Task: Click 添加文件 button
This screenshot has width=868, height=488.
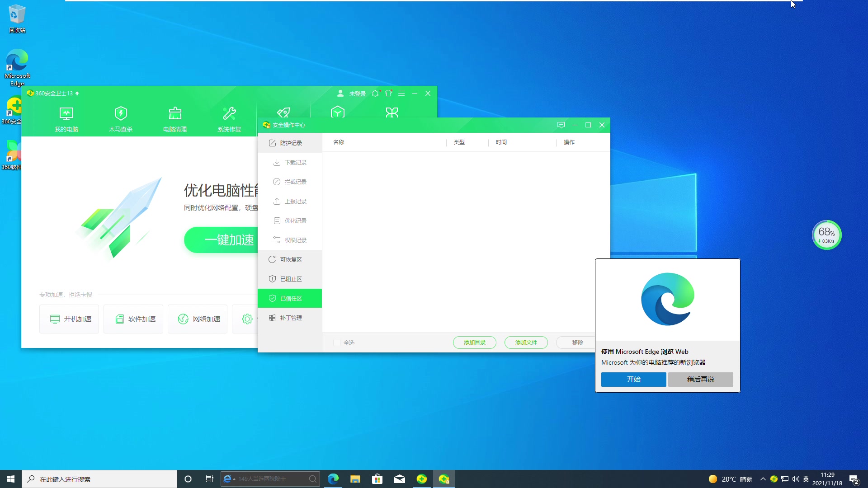Action: click(x=526, y=343)
